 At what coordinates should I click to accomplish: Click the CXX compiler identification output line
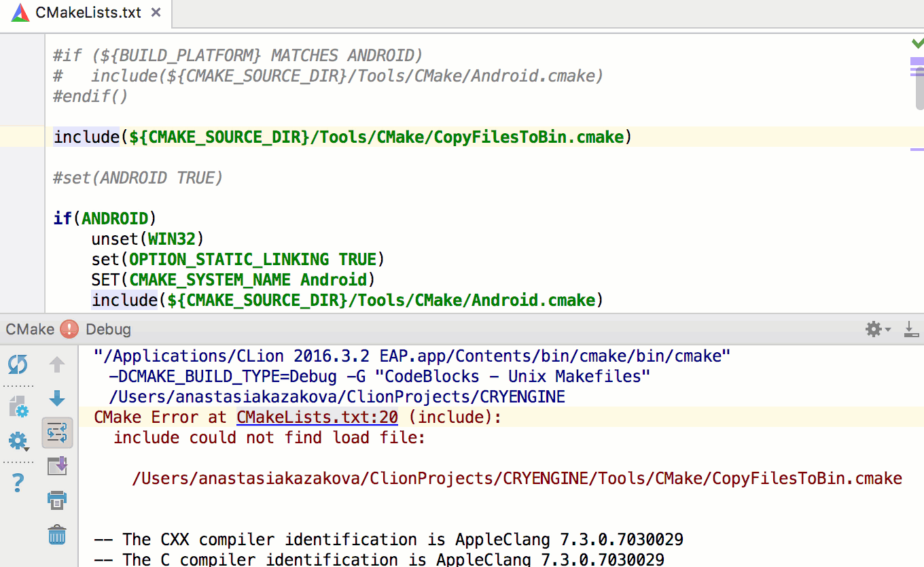coord(389,540)
